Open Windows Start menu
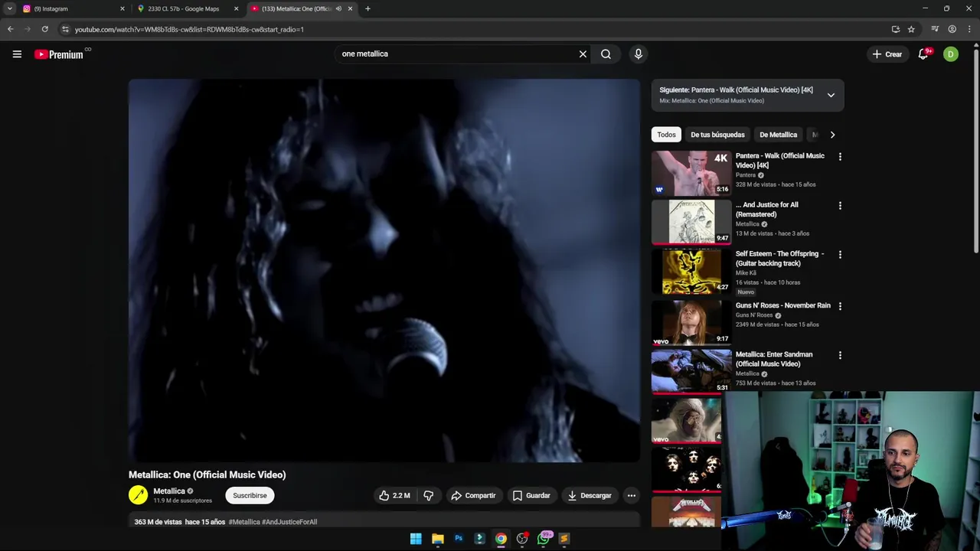Image resolution: width=980 pixels, height=551 pixels. click(x=416, y=539)
